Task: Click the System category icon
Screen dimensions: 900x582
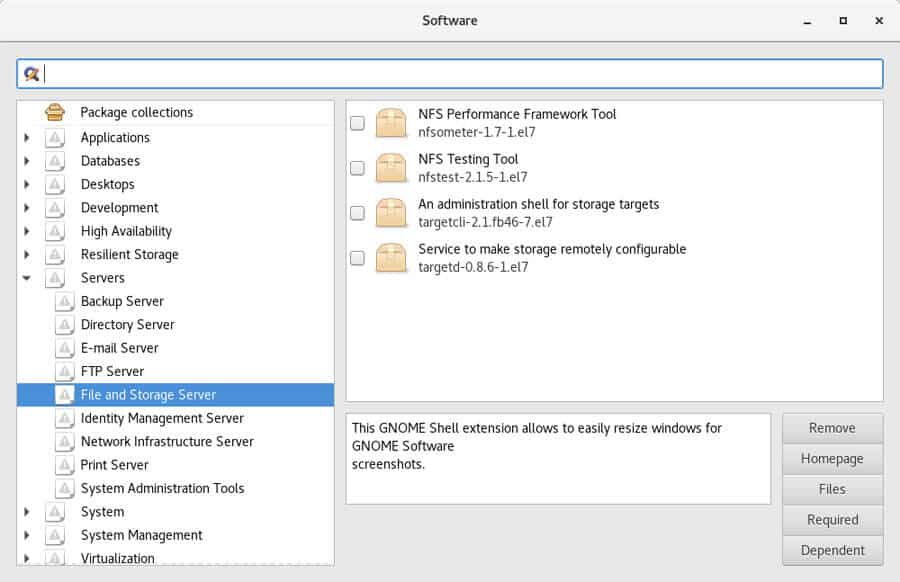Action: (x=55, y=511)
